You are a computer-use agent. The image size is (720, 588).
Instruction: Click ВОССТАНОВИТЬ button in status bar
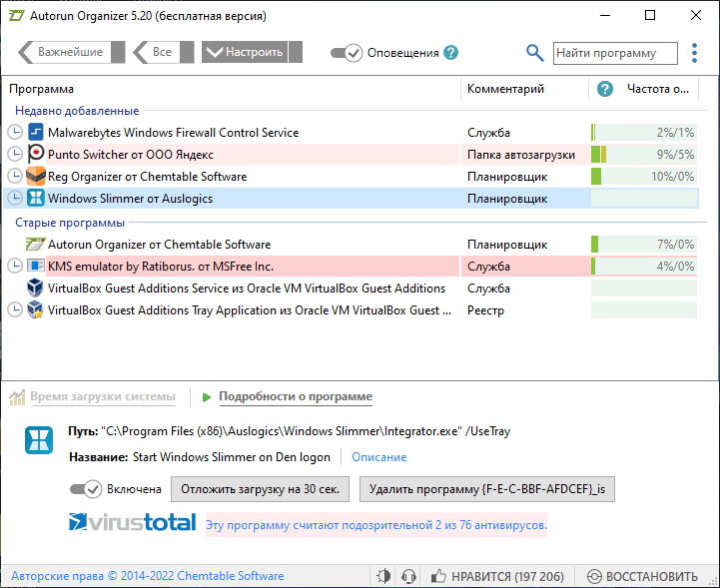click(642, 576)
